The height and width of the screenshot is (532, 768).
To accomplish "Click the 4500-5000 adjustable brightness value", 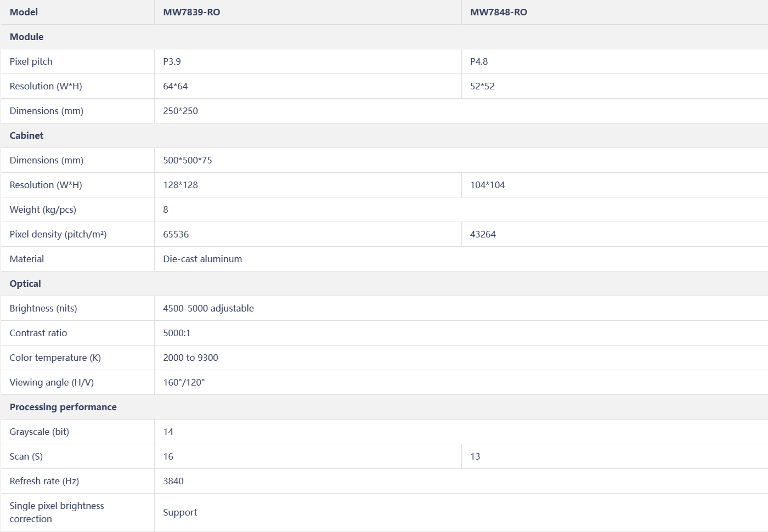I will [x=208, y=308].
